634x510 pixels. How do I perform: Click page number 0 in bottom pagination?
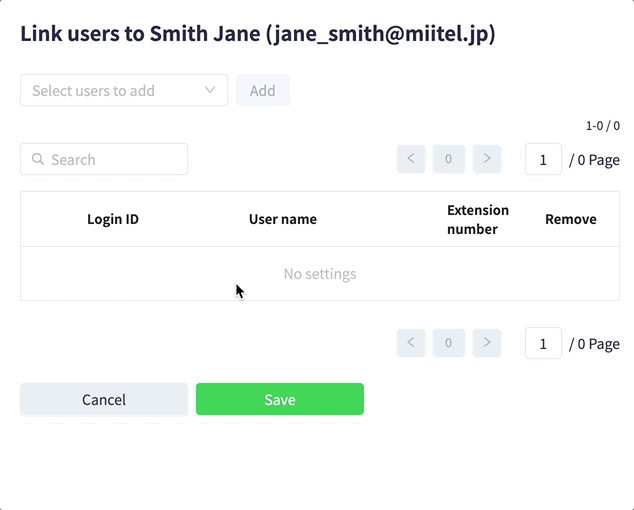pyautogui.click(x=448, y=343)
